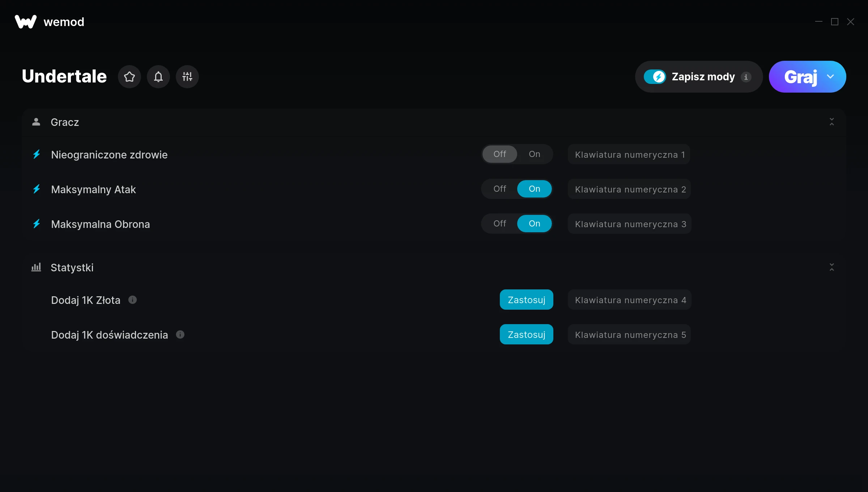
Task: Show info for Dodaj 1K doświadczenia
Action: (x=180, y=335)
